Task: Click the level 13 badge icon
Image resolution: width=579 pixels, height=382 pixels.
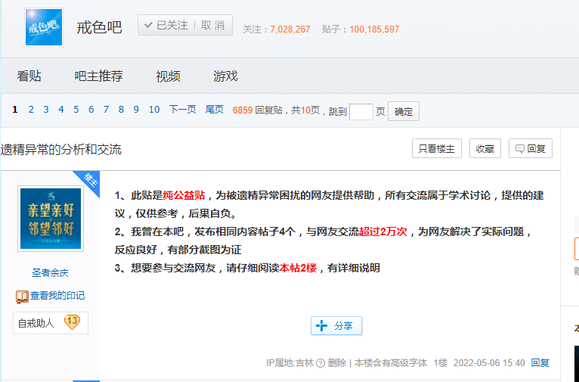Action: 72,322
